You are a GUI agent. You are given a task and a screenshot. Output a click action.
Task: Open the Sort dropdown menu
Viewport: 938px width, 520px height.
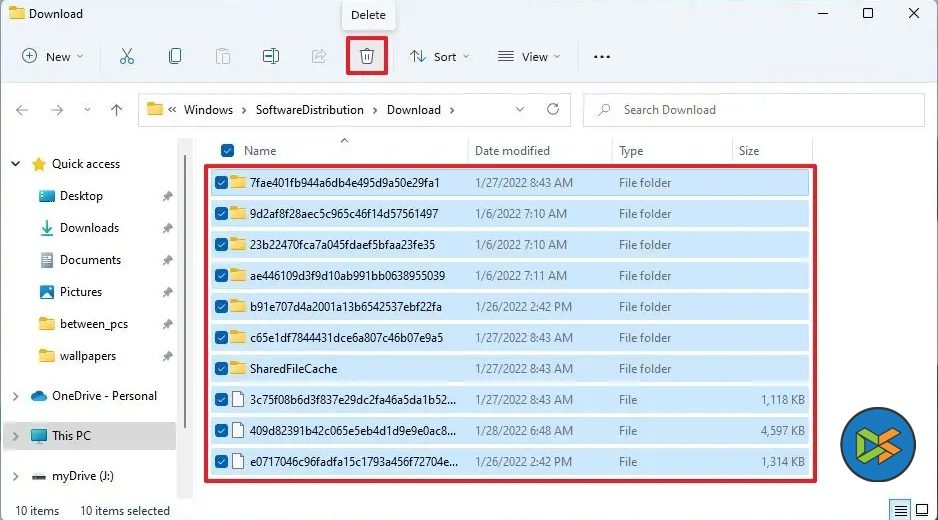[x=439, y=57]
